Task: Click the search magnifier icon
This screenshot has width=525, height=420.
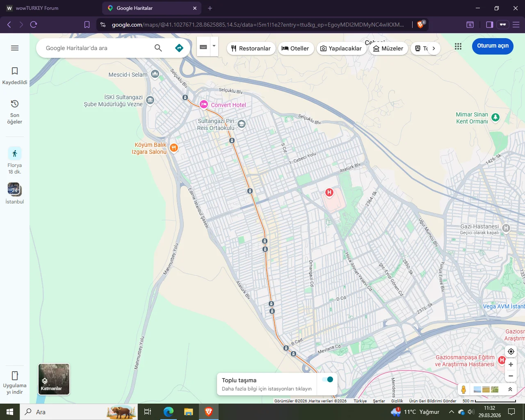Action: click(x=158, y=48)
